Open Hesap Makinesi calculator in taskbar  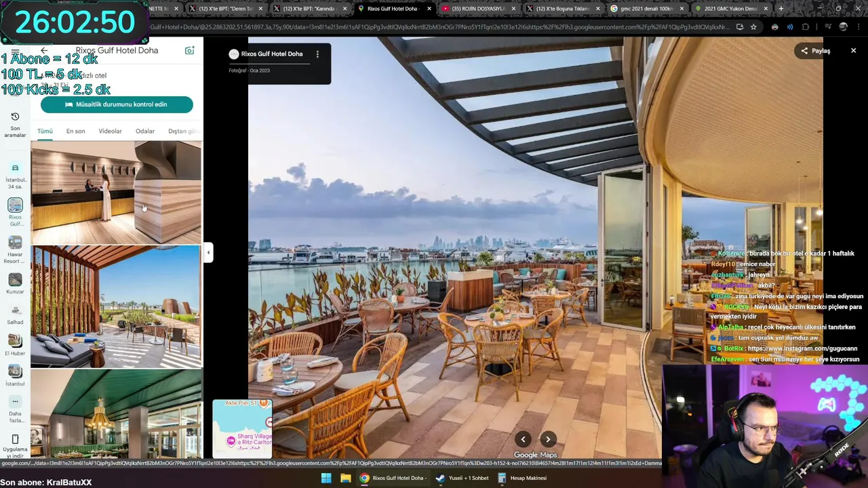tap(523, 478)
